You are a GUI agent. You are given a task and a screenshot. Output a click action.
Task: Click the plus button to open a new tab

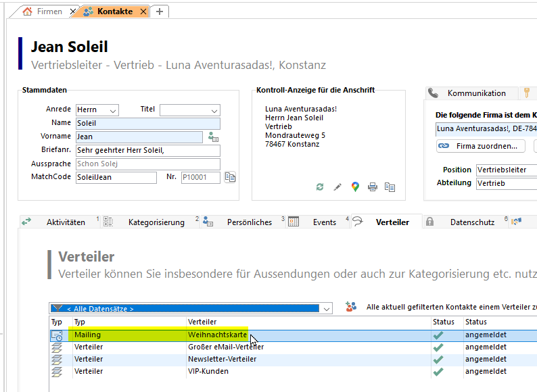(x=160, y=11)
